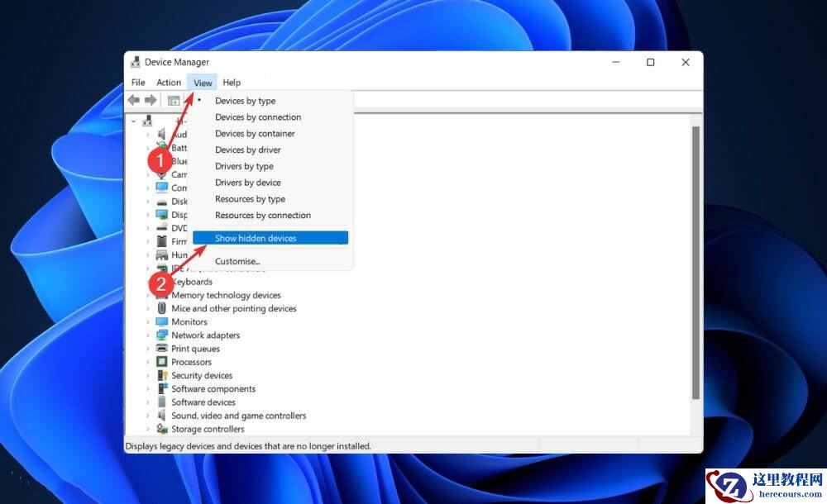Select Devices by connection view
The width and height of the screenshot is (827, 504).
coord(259,116)
